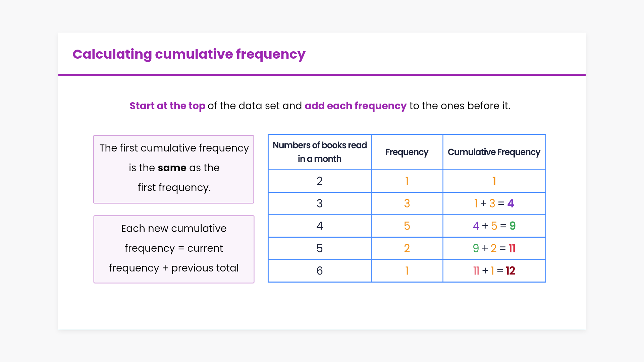This screenshot has height=362, width=644.
Task: Click the "11 + 1 = 12" cumulative cell
Action: (x=494, y=271)
